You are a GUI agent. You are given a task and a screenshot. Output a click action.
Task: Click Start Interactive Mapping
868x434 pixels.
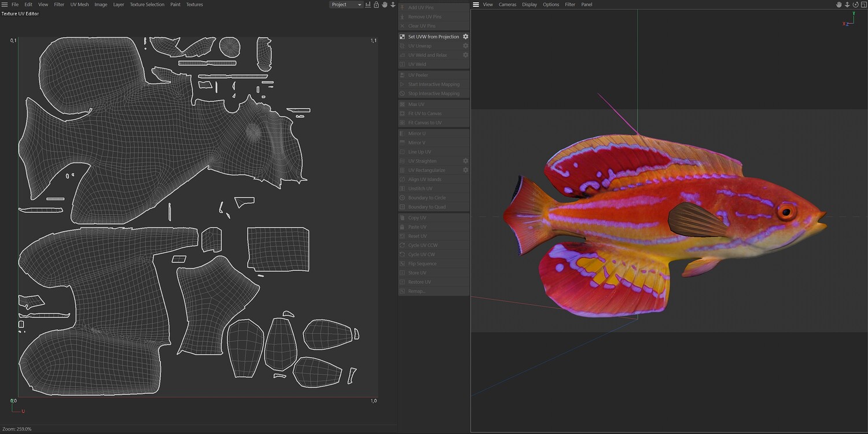[433, 84]
